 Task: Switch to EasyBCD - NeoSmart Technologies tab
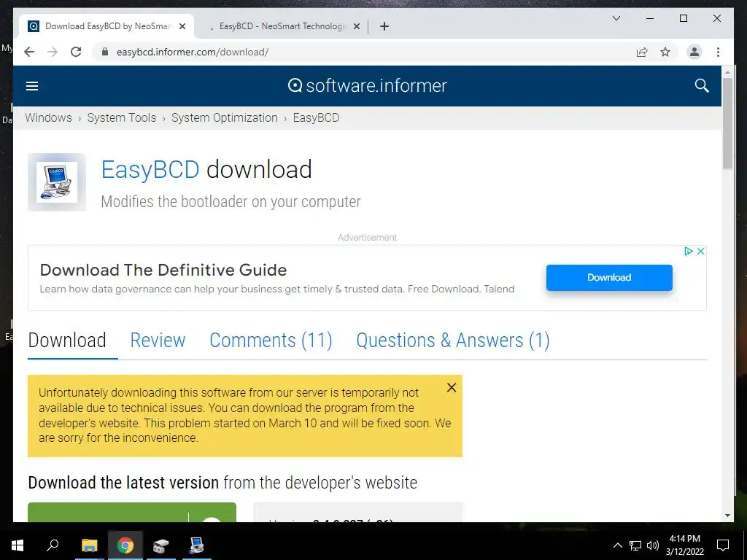tap(282, 26)
